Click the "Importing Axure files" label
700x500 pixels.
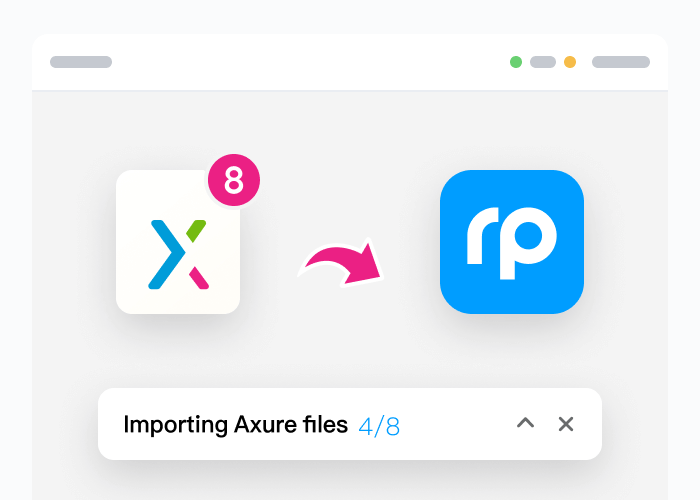coord(235,425)
